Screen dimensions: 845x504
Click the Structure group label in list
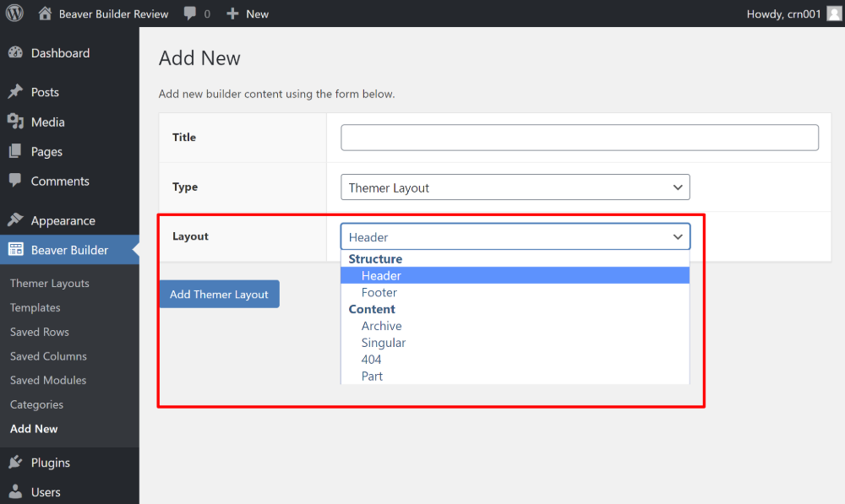(x=375, y=258)
